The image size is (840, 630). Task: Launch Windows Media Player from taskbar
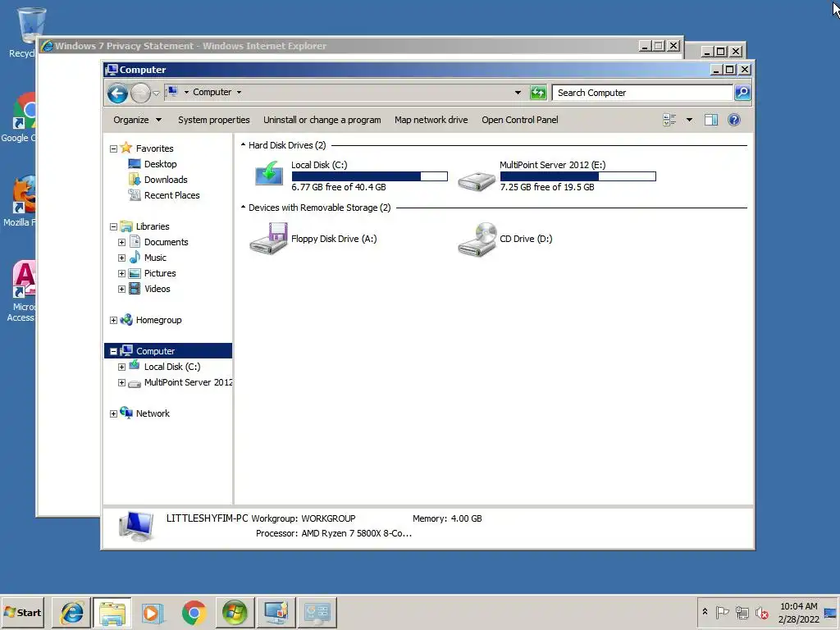(x=153, y=612)
